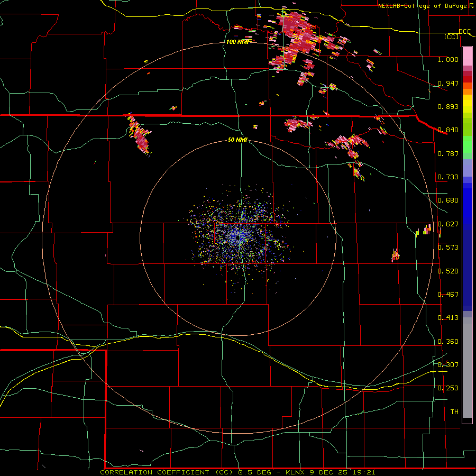The height and width of the screenshot is (476, 476).
Task: Select the 0.787 scale value
Action: tap(448, 153)
